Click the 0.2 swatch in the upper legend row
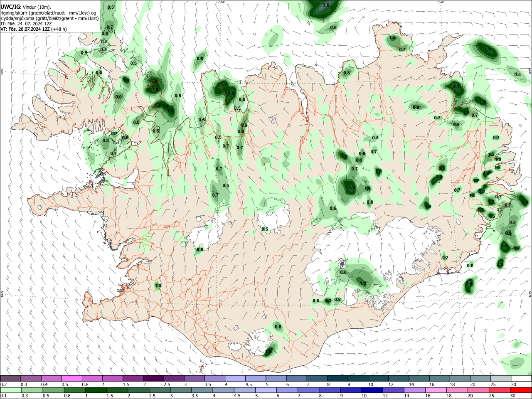 click(x=10, y=378)
